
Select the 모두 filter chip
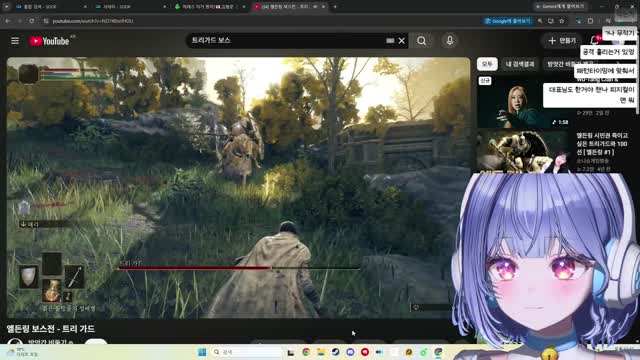click(487, 64)
